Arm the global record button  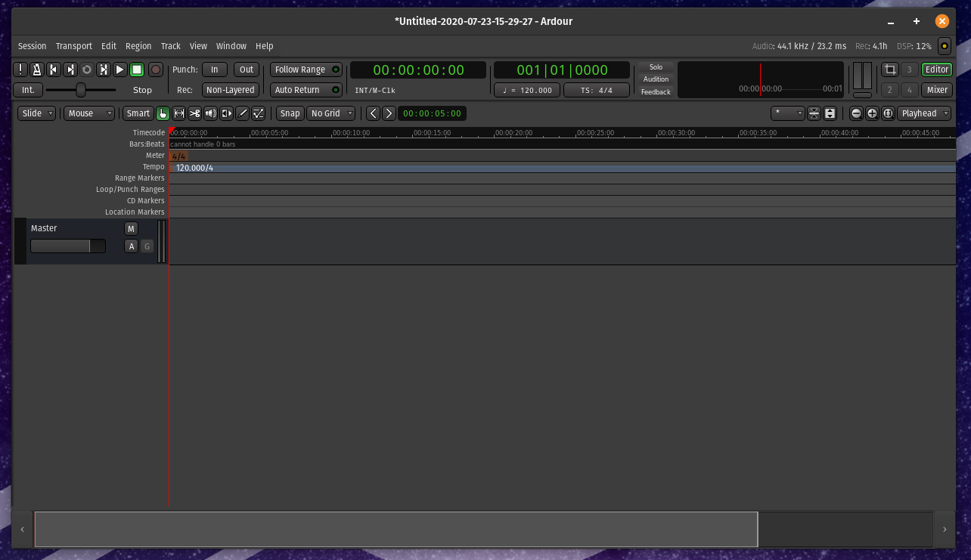click(156, 70)
